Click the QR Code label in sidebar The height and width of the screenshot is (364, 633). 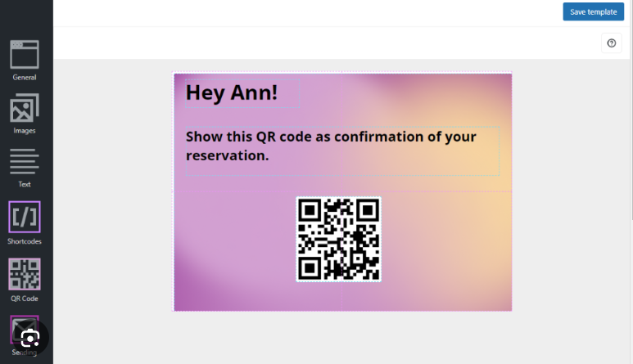click(x=25, y=299)
